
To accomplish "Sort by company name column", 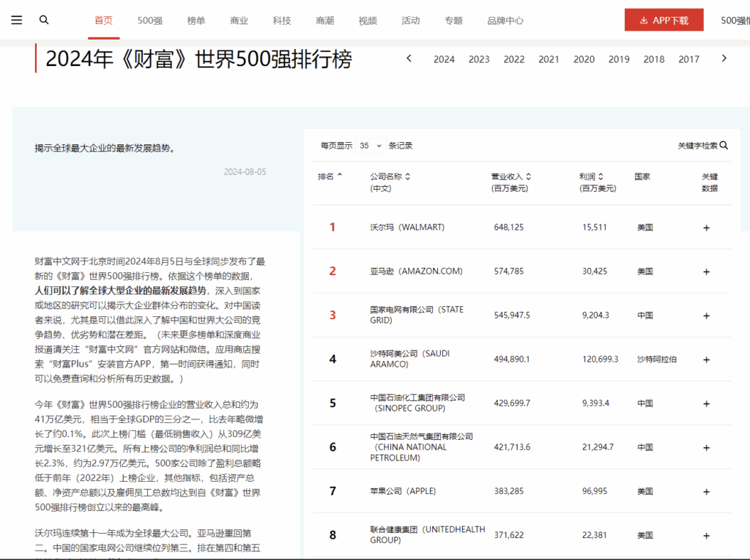I will click(408, 176).
